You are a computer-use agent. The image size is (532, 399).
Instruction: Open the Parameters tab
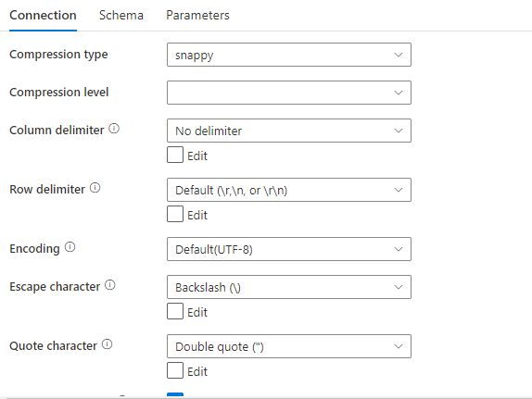click(197, 15)
